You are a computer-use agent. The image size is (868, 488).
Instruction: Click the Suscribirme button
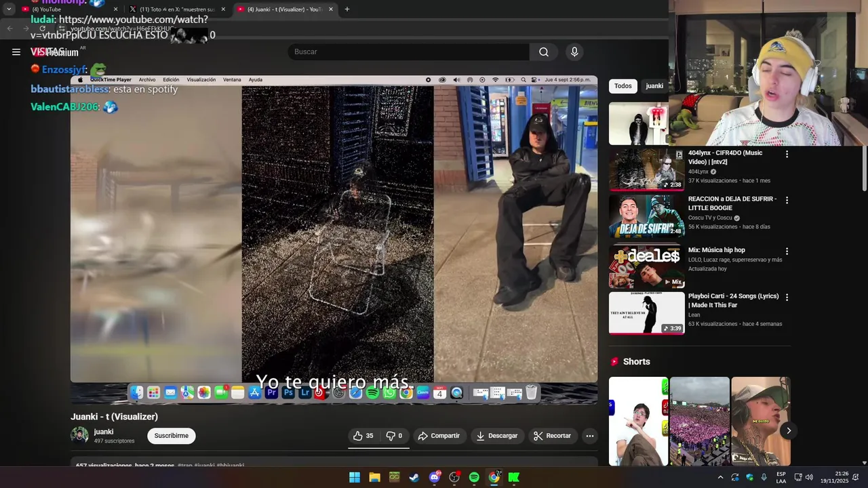tap(172, 436)
